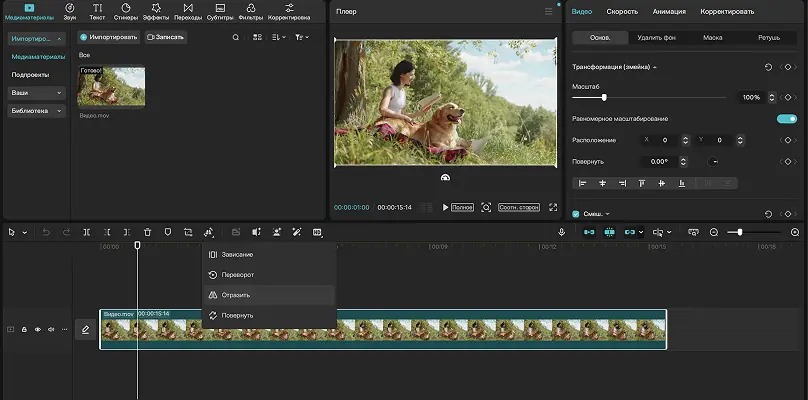Click the shield marker icon in timeline toolbar
This screenshot has width=808, height=400.
pyautogui.click(x=167, y=232)
